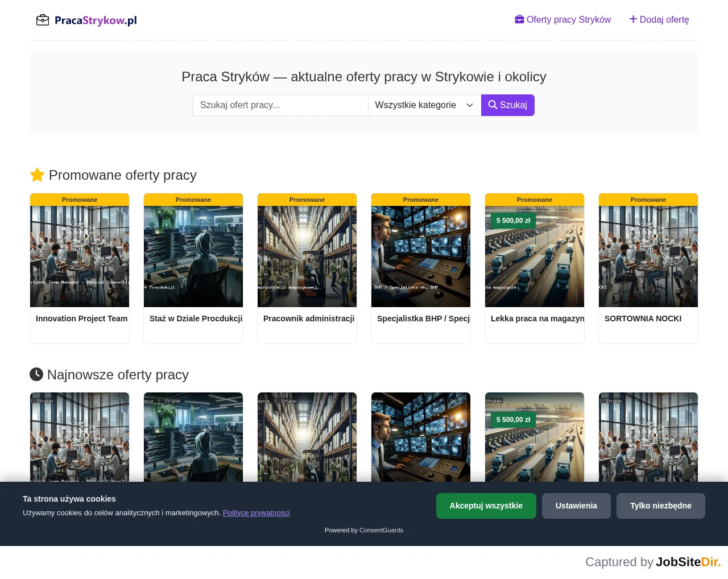Click the Ta strona używa cookies heading
Viewport: 728px width, 579px height.
pyautogui.click(x=69, y=499)
